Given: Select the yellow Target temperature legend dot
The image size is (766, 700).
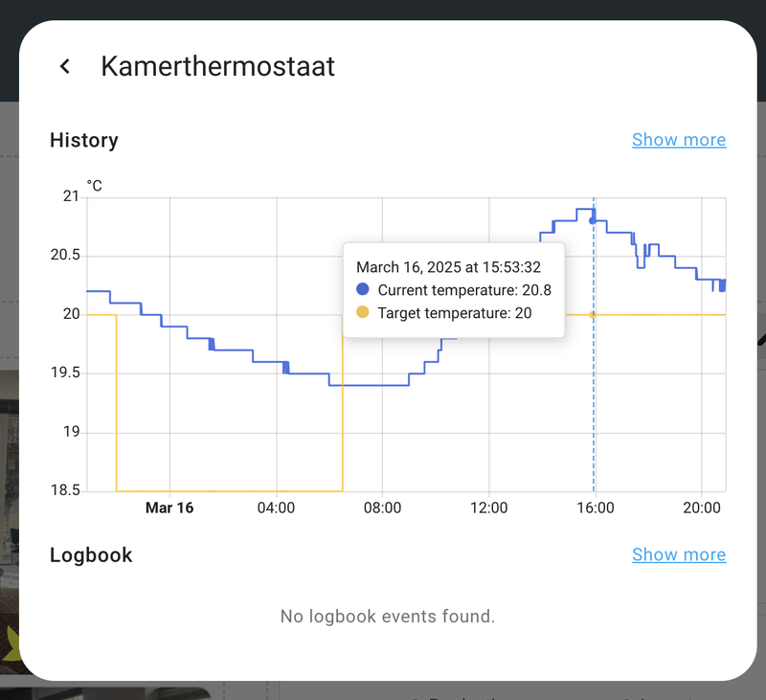Looking at the screenshot, I should tap(362, 313).
